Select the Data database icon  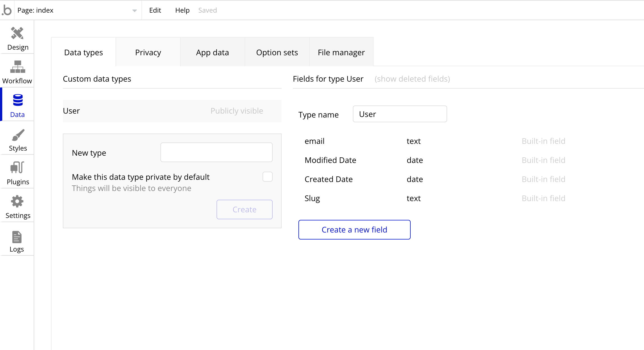point(18,100)
